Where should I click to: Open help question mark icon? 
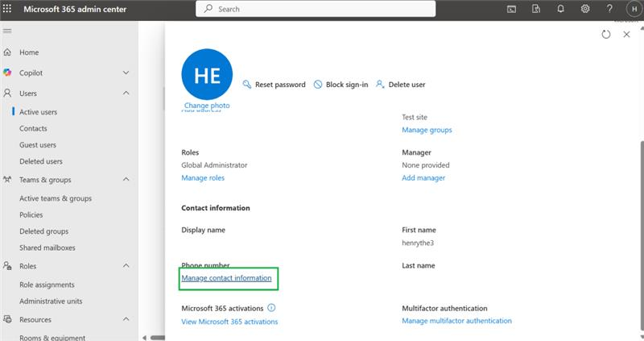[609, 9]
